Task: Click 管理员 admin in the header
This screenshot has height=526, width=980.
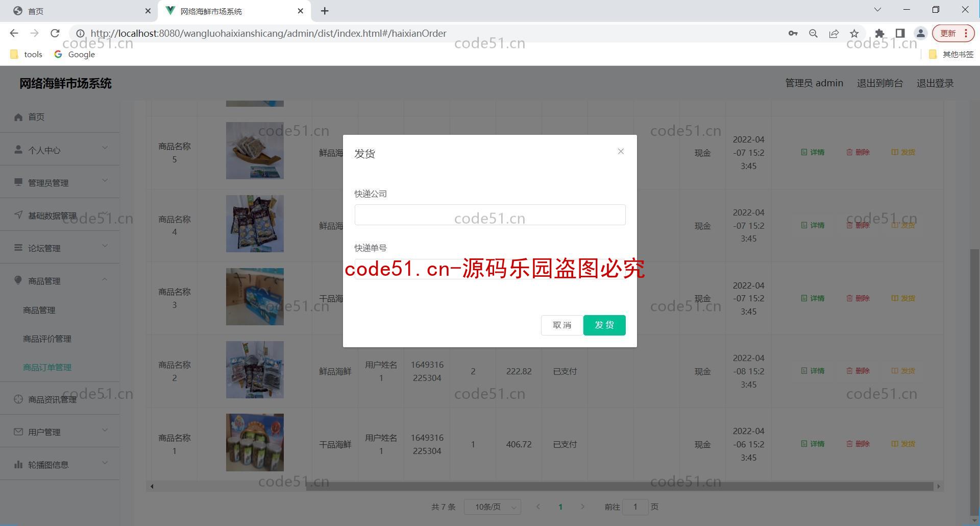Action: coord(814,83)
